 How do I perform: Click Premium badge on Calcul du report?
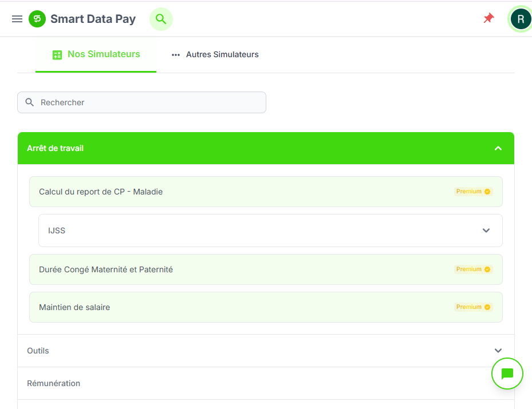(x=473, y=192)
